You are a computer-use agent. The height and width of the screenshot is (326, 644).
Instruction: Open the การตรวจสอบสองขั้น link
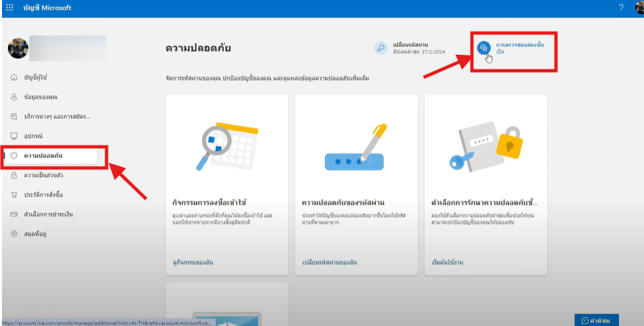pyautogui.click(x=520, y=44)
